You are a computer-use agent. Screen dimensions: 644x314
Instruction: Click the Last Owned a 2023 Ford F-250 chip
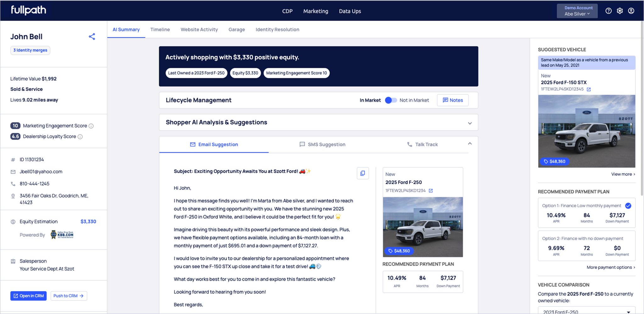click(196, 73)
